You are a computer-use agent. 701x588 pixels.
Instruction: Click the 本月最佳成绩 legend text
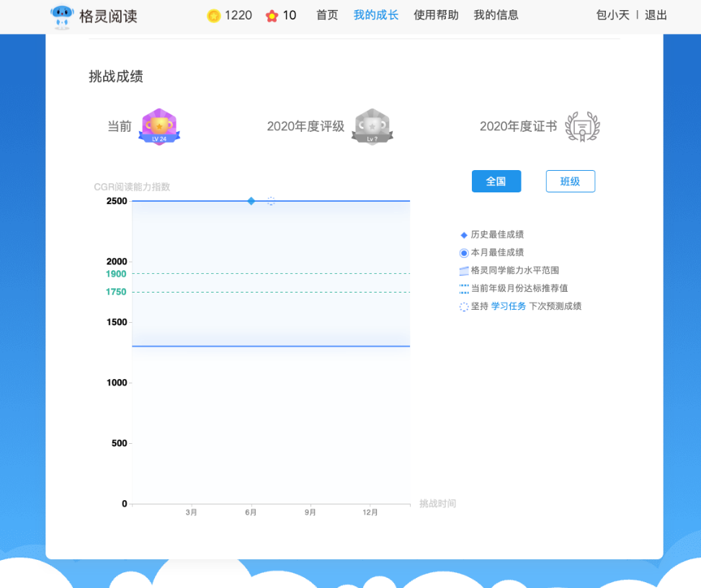coord(497,253)
